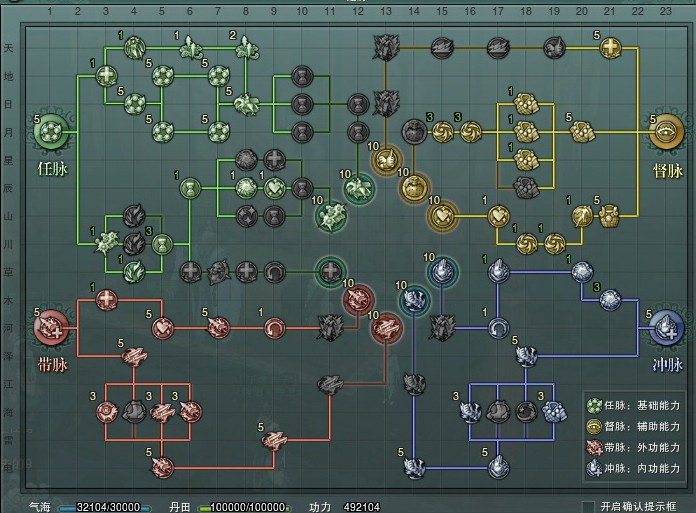Click the large green 任脉 meridian node

[53, 129]
